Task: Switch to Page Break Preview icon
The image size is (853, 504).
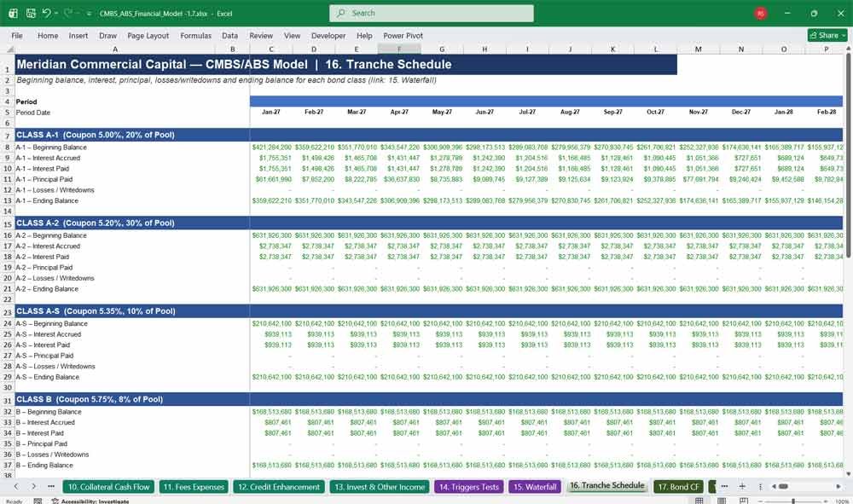Action: 744,501
